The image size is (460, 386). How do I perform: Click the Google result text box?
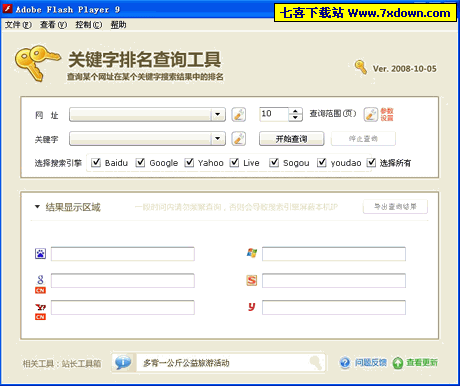(123, 280)
